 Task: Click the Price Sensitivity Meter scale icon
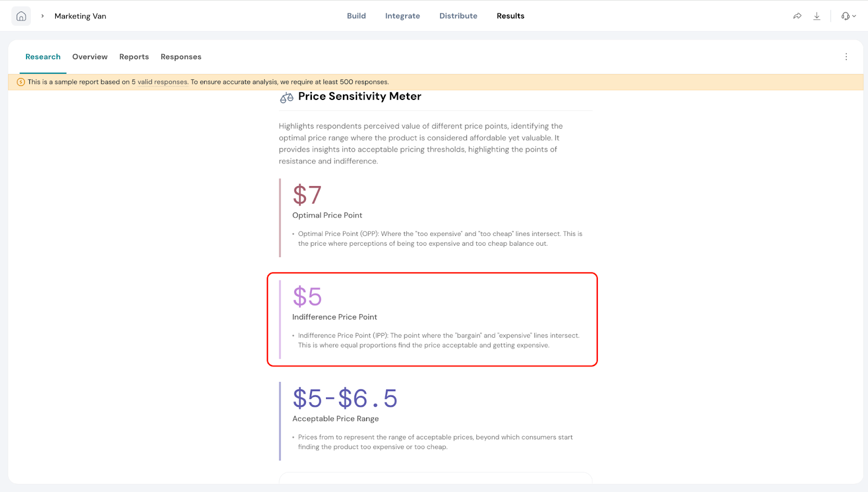(x=286, y=98)
